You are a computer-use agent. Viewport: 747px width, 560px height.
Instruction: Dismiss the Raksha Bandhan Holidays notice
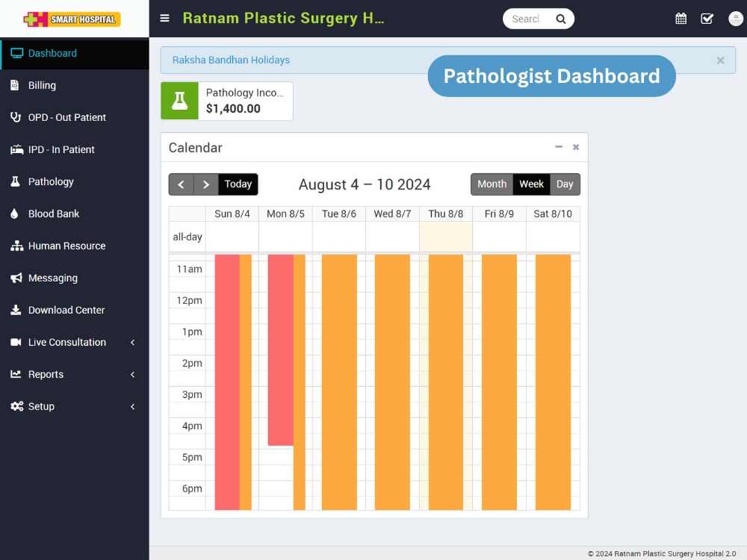[x=720, y=60]
